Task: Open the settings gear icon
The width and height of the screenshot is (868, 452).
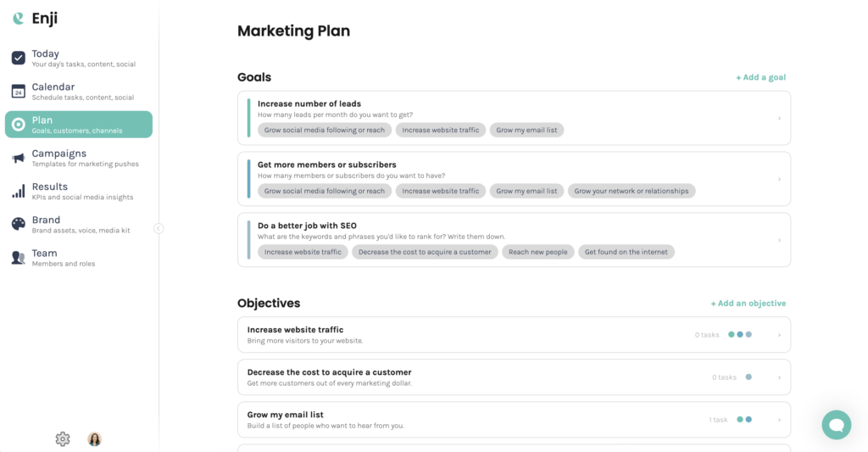Action: click(x=63, y=439)
